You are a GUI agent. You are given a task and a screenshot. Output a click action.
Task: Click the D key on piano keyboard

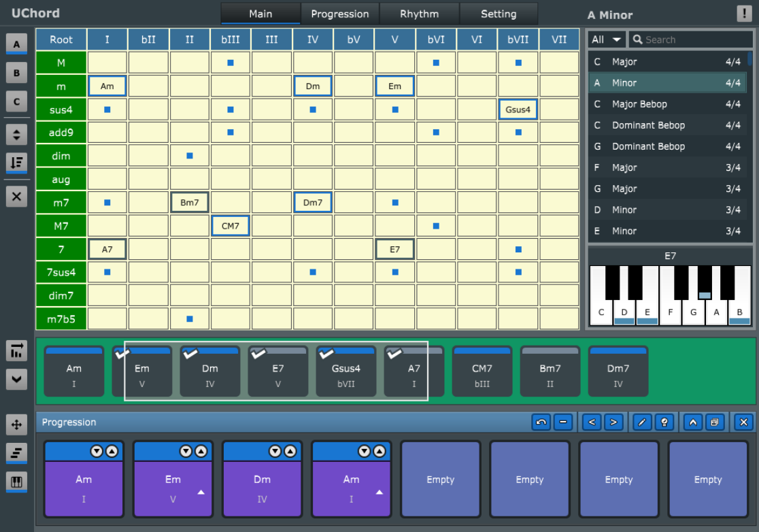pyautogui.click(x=624, y=312)
